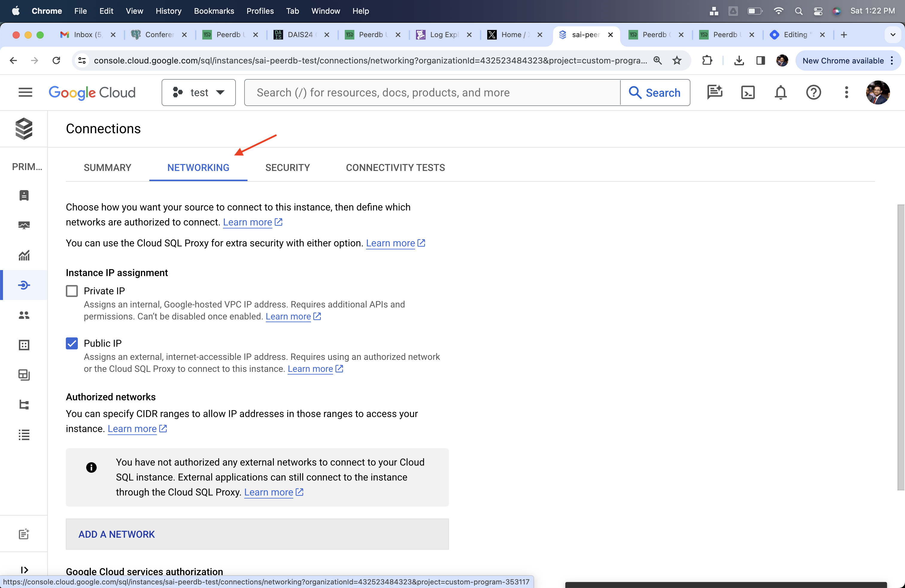This screenshot has width=905, height=588.
Task: Click the navigation hamburger menu icon
Action: point(25,92)
